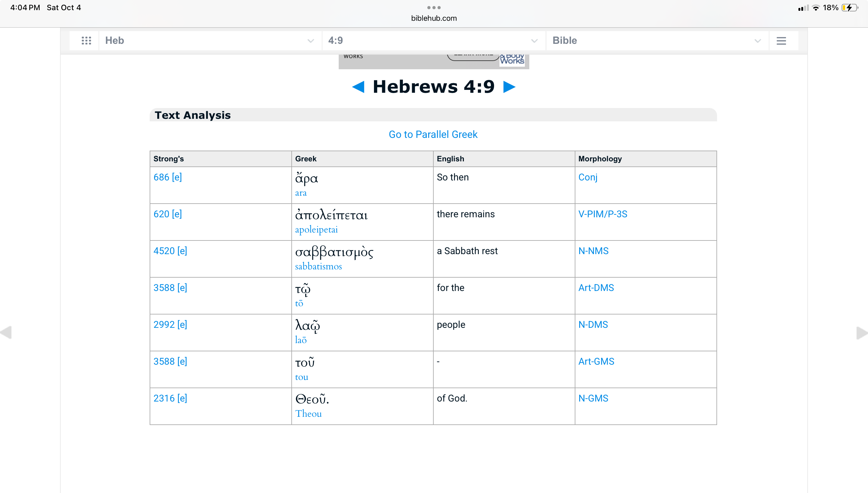Tap the three-dot multitasking indicator
The width and height of the screenshot is (868, 493).
[434, 7]
